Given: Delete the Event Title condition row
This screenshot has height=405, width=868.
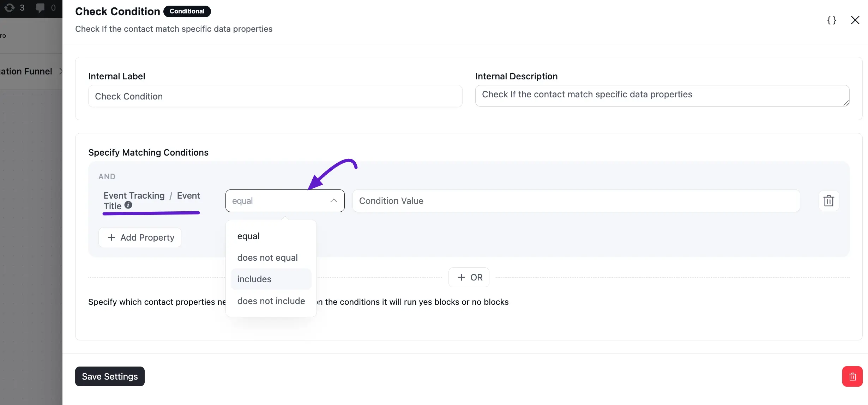Looking at the screenshot, I should tap(828, 201).
